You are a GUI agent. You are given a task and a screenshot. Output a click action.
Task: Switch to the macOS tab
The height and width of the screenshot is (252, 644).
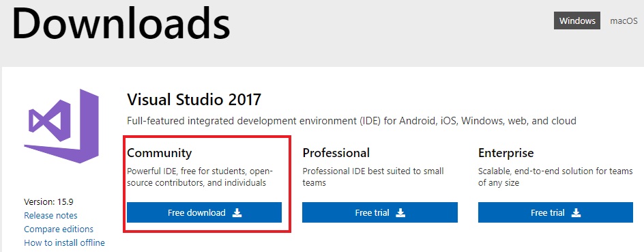(624, 21)
